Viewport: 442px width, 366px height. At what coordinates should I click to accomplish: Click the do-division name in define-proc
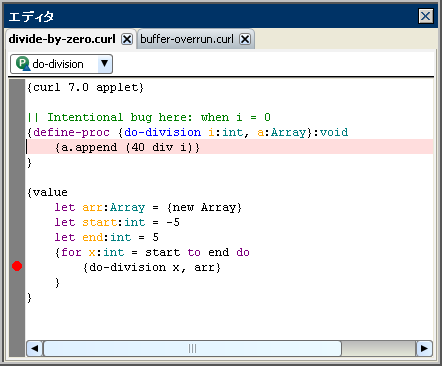click(x=162, y=132)
